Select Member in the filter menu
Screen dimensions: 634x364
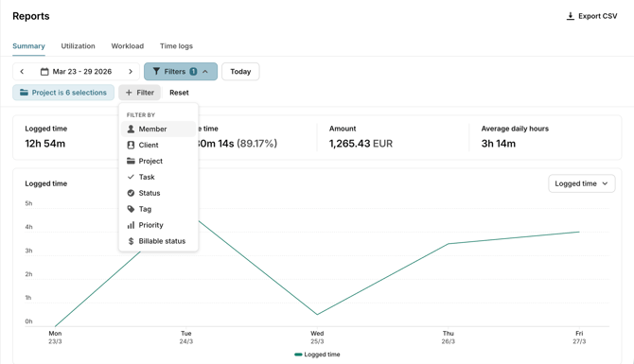coord(159,129)
